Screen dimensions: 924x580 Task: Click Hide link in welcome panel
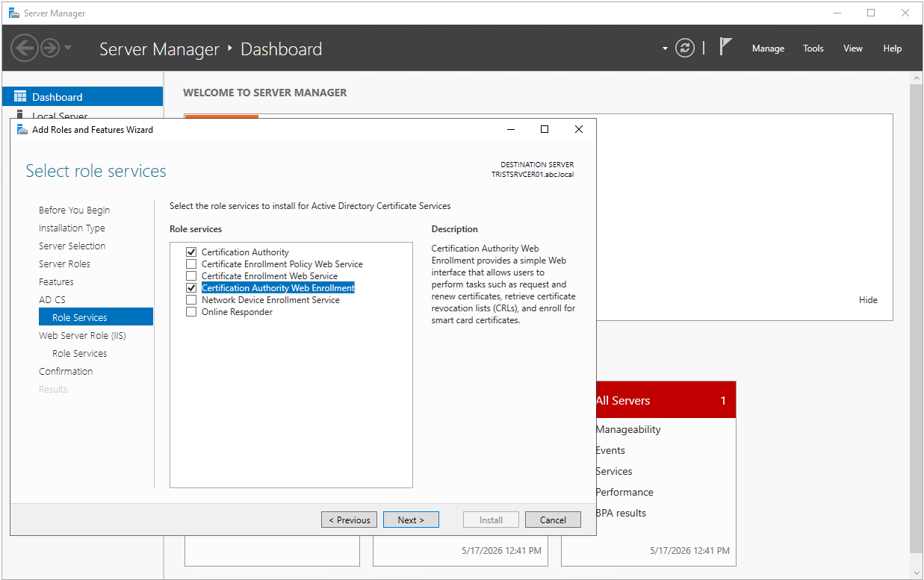tap(868, 300)
